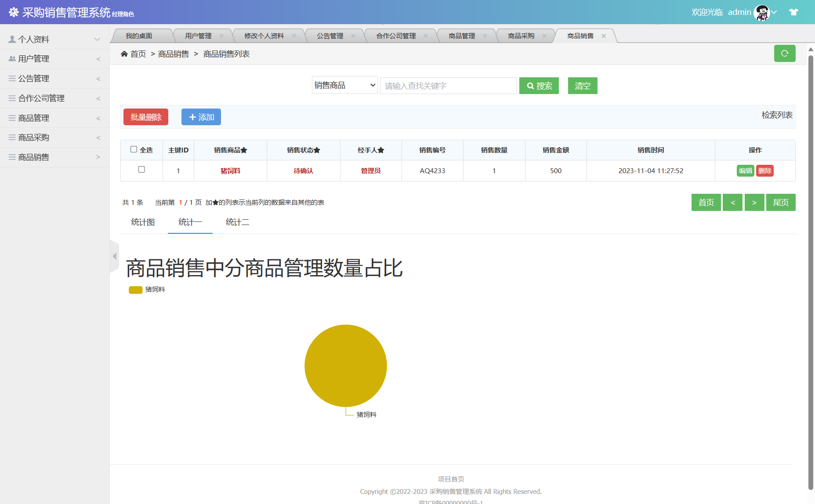Open the 统计二 statistics tab
The height and width of the screenshot is (504, 815).
(x=237, y=222)
